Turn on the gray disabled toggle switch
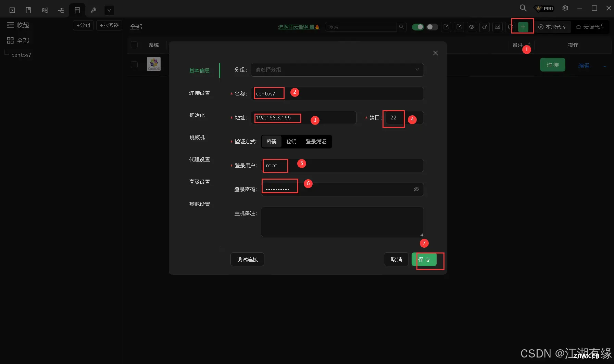Screen dimensions: 614x364 [432, 27]
